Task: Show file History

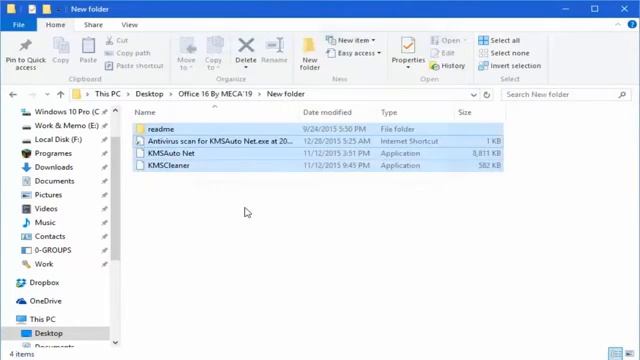Action: coord(447,66)
